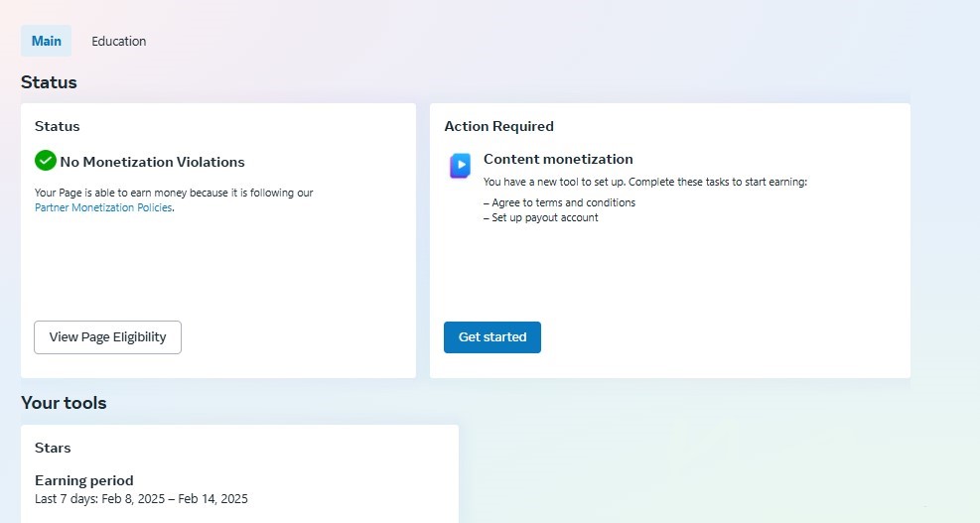Click the Action Required card heading
This screenshot has width=980, height=523.
[x=498, y=126]
